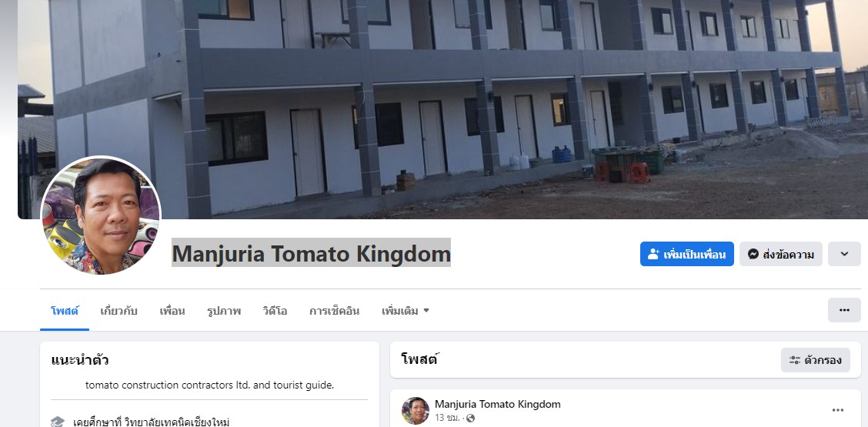Open the three-dot menu beside profile tabs
Viewport: 868px width, 427px height.
tap(844, 310)
